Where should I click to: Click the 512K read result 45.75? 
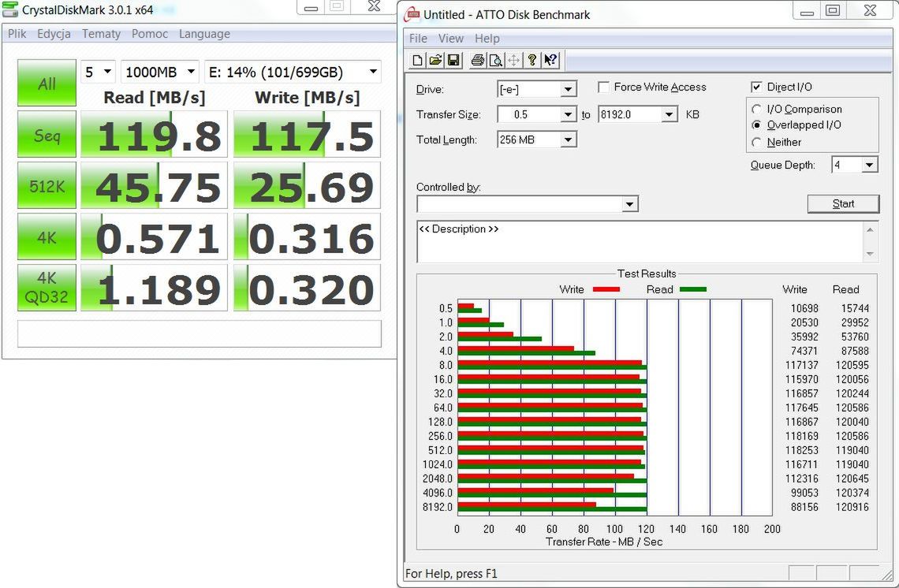pyautogui.click(x=154, y=185)
